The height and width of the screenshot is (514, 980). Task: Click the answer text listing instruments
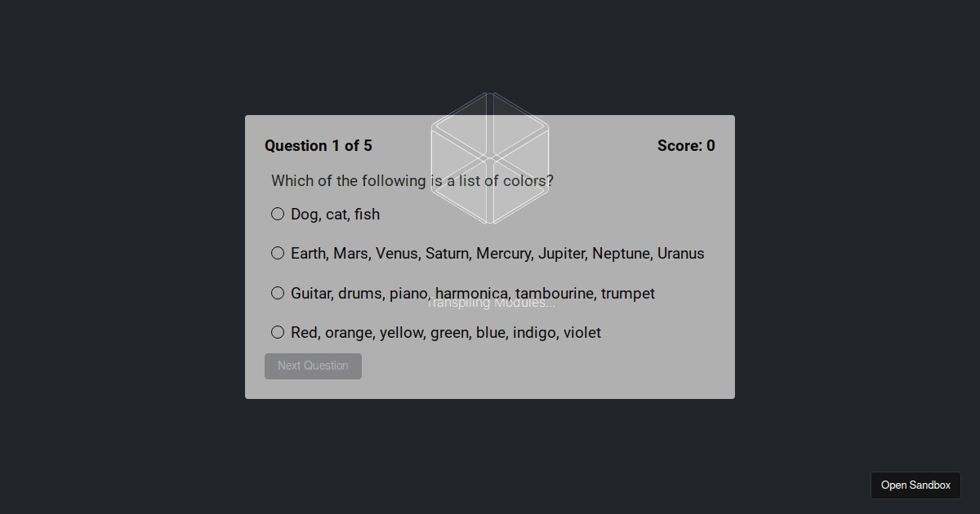pos(472,293)
